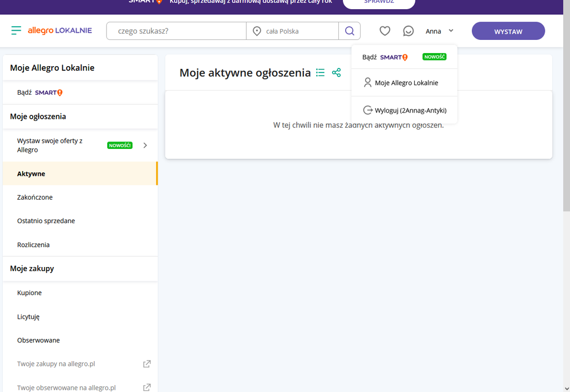Click the scrollbar down arrow
570x392 pixels.
pyautogui.click(x=567, y=388)
